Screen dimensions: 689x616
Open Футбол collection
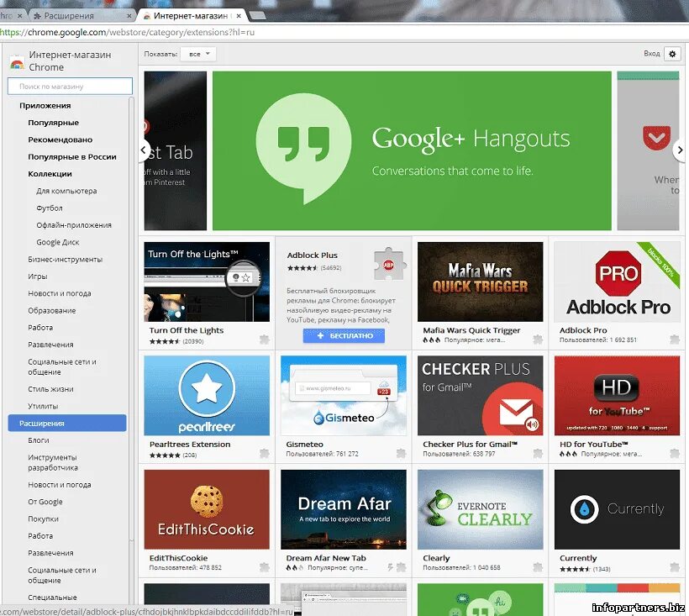tap(50, 208)
